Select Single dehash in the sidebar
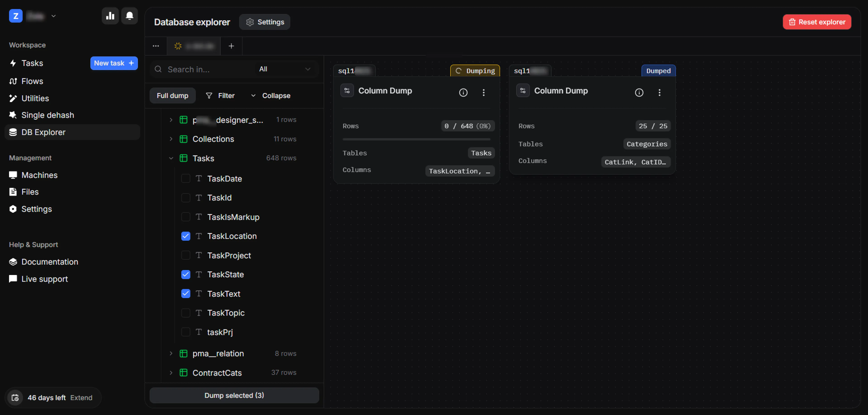Image resolution: width=868 pixels, height=415 pixels. (47, 115)
